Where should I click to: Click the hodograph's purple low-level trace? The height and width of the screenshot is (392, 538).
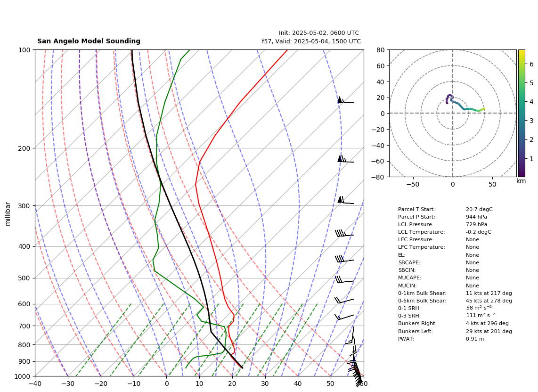pyautogui.click(x=449, y=98)
